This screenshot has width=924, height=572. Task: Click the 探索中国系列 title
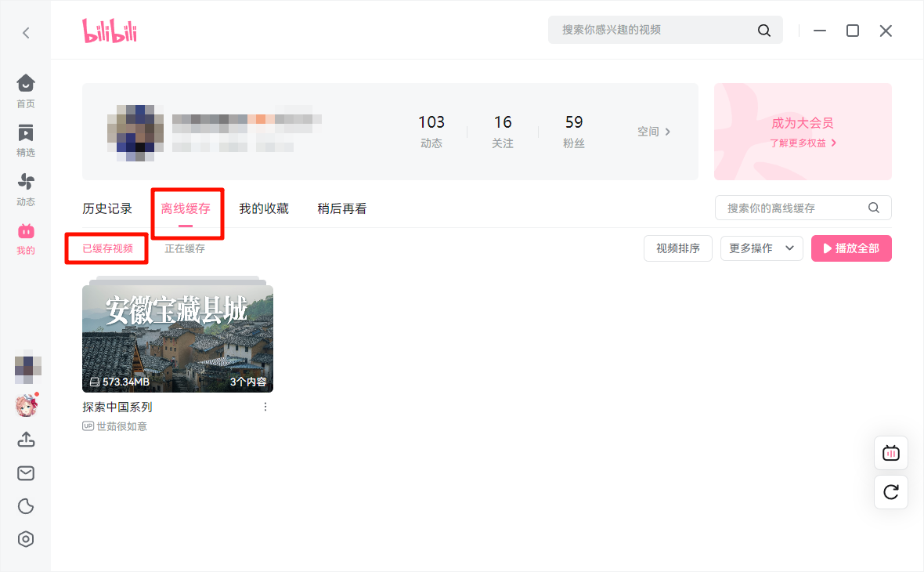pyautogui.click(x=117, y=407)
